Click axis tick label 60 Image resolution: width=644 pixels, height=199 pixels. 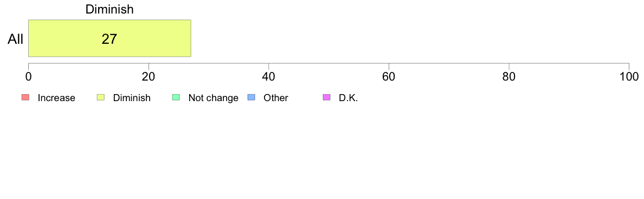coord(389,76)
